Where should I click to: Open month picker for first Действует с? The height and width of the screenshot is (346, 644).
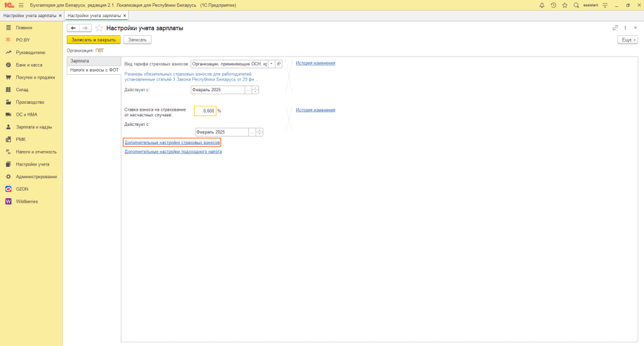[248, 89]
